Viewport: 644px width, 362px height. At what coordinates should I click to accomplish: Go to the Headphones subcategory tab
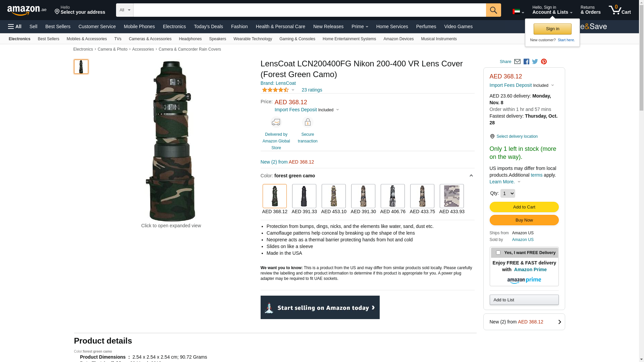pos(190,39)
